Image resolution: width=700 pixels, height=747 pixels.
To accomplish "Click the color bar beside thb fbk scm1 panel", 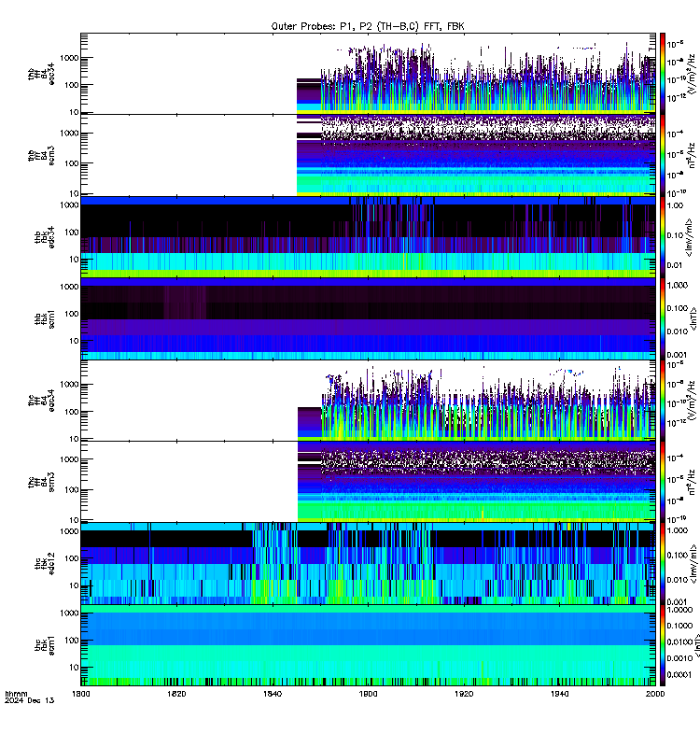I will (x=663, y=318).
